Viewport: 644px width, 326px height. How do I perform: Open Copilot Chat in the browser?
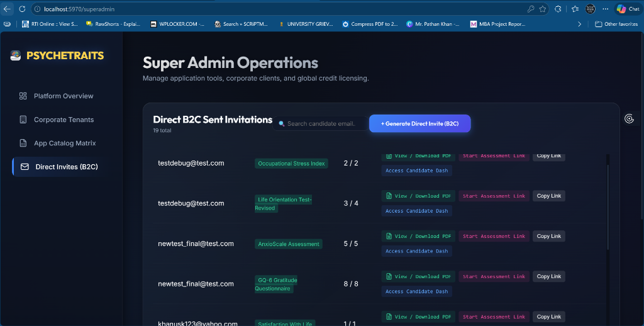[628, 9]
